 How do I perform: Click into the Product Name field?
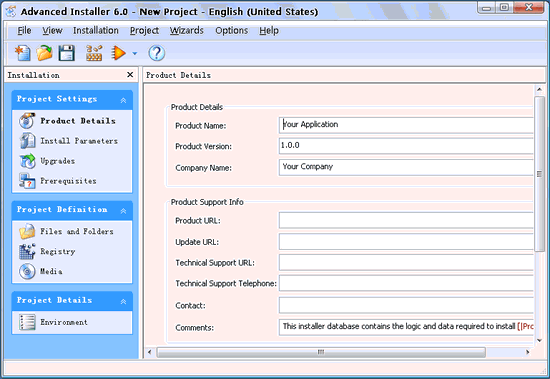(406, 125)
